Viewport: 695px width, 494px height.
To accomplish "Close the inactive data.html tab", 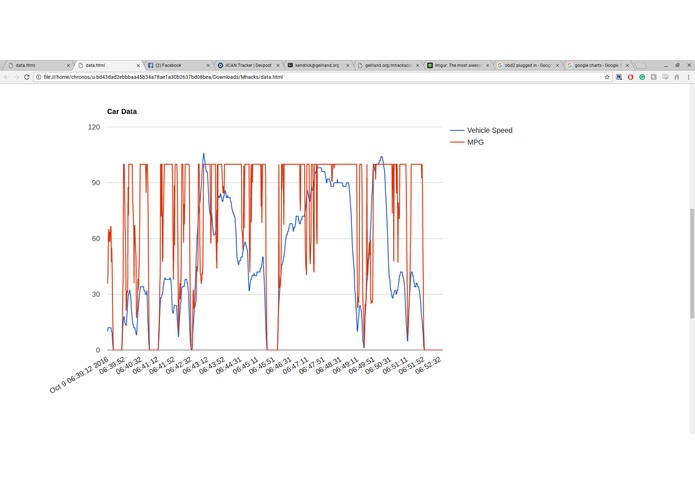I will click(68, 66).
